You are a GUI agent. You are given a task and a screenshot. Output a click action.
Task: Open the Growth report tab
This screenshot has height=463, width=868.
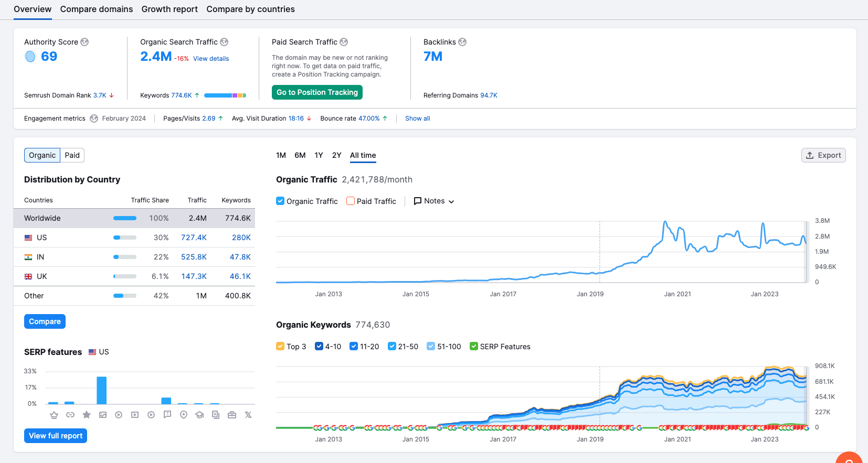pos(170,9)
